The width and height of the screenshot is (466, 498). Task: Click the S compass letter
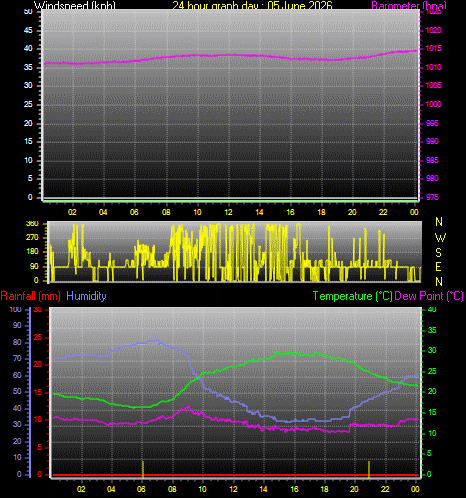(x=438, y=253)
